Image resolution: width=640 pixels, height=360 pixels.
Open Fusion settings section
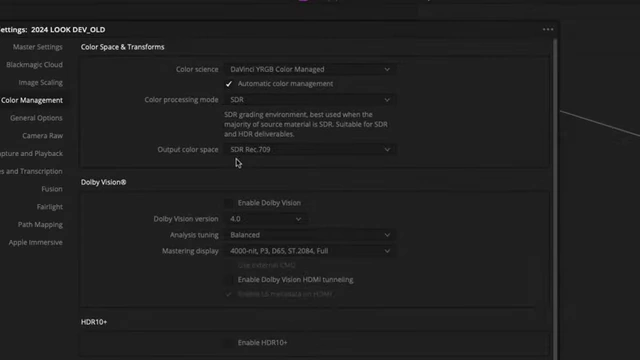52,189
